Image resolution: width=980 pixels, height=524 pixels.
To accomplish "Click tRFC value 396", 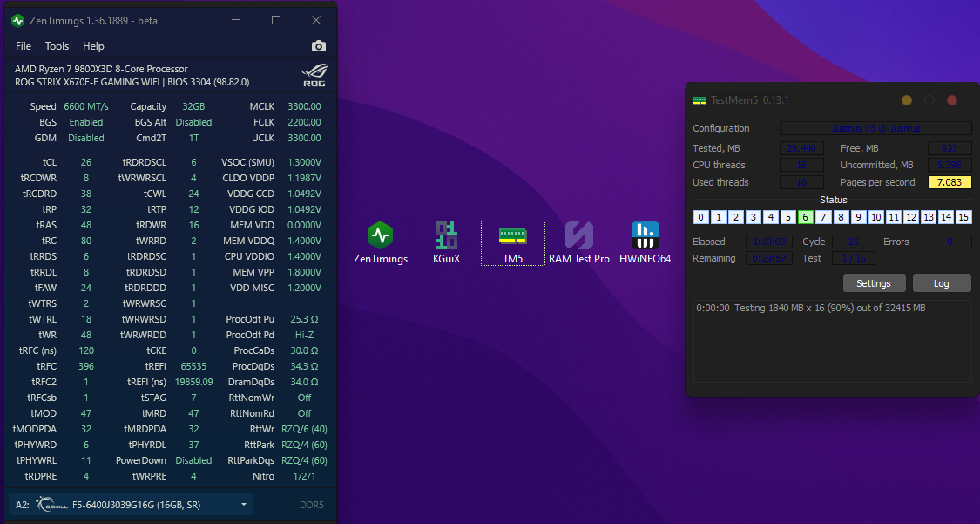I will tap(86, 366).
